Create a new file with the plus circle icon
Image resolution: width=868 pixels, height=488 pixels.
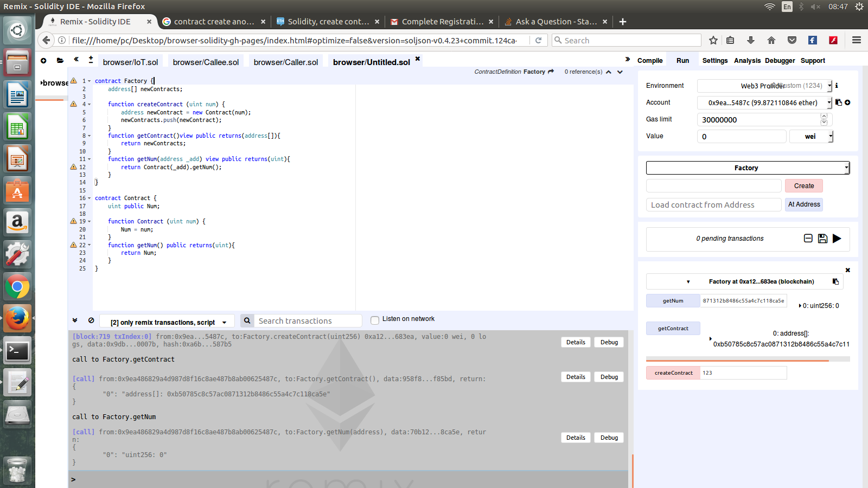tap(43, 61)
